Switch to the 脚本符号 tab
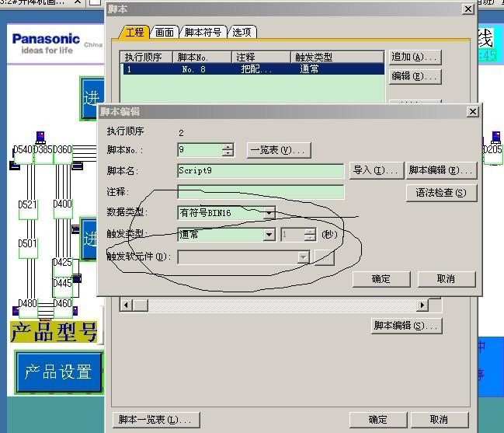 point(204,32)
